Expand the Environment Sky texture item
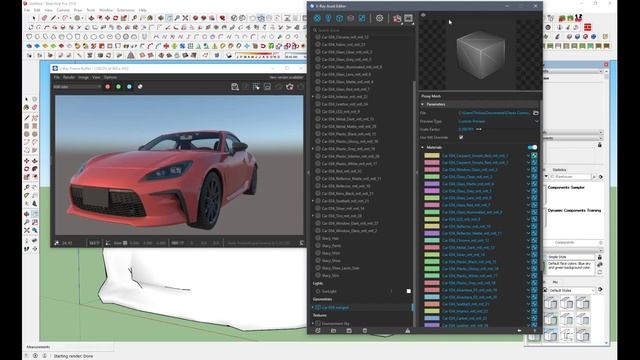The image size is (640, 360). 313,324
